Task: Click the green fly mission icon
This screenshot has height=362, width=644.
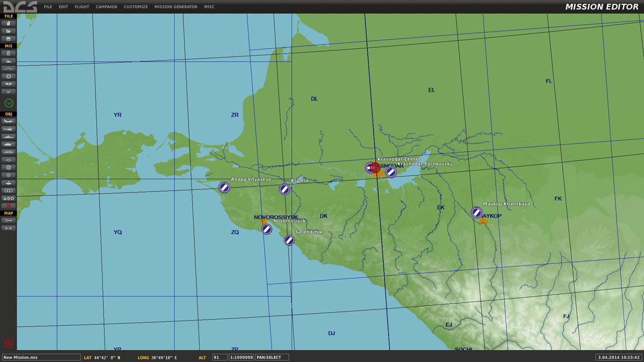Action: tap(9, 103)
